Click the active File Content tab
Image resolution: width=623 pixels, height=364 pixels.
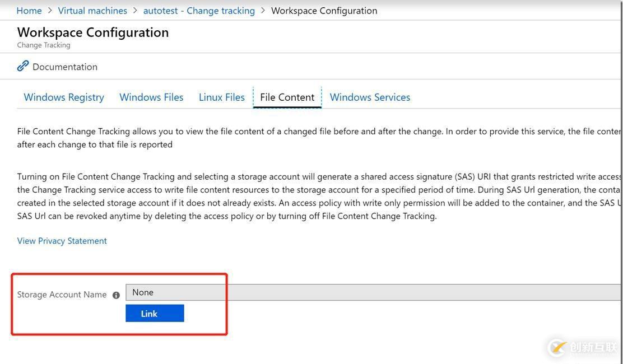tap(287, 97)
